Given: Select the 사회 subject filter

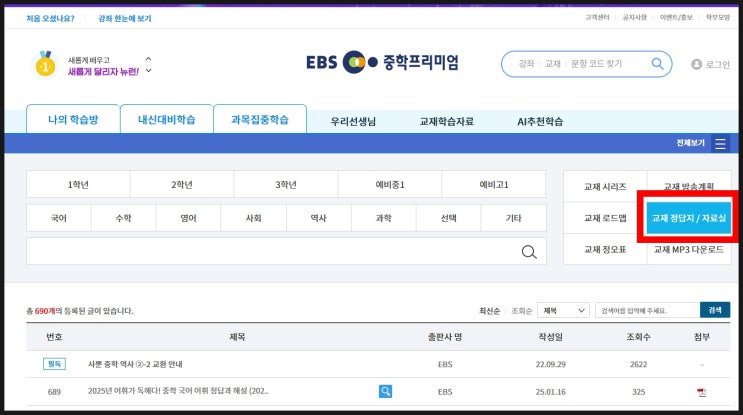Looking at the screenshot, I should tap(254, 218).
